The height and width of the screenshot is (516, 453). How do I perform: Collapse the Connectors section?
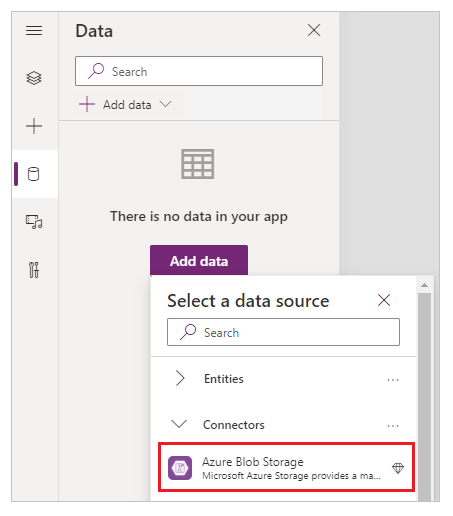point(179,424)
